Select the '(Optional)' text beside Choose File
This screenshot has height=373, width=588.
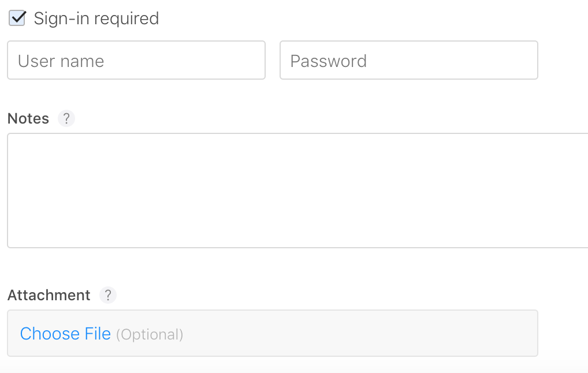click(150, 334)
